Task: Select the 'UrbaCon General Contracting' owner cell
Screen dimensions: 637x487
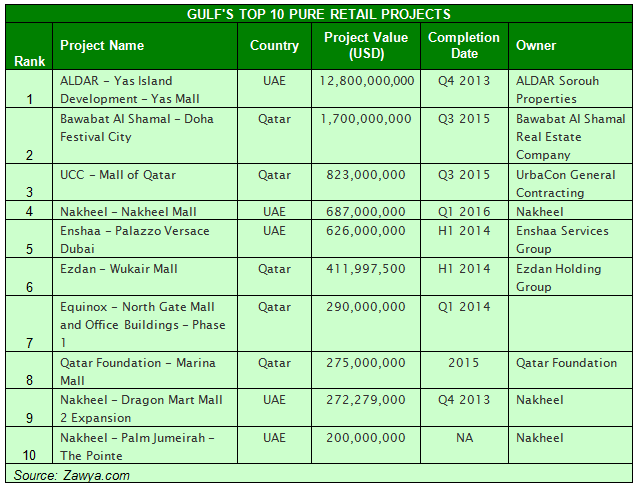Action: coord(566,184)
